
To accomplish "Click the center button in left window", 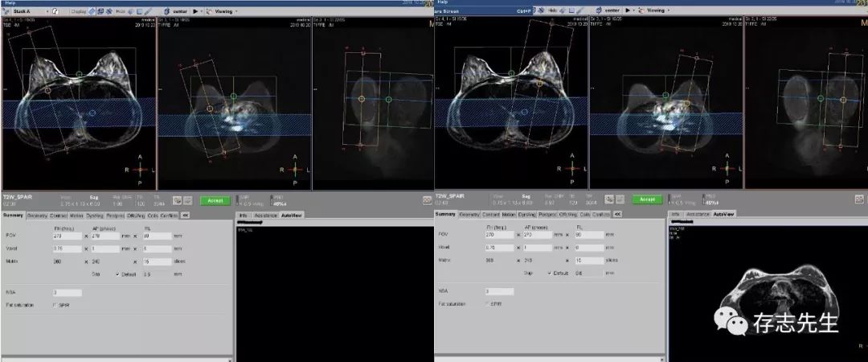I will (x=175, y=11).
